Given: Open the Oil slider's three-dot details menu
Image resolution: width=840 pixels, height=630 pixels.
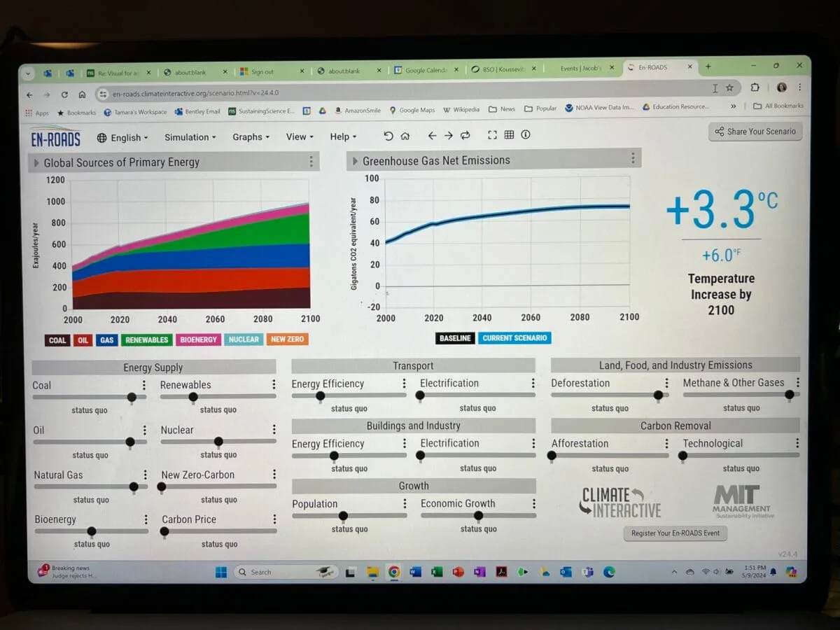Looking at the screenshot, I should pyautogui.click(x=145, y=430).
